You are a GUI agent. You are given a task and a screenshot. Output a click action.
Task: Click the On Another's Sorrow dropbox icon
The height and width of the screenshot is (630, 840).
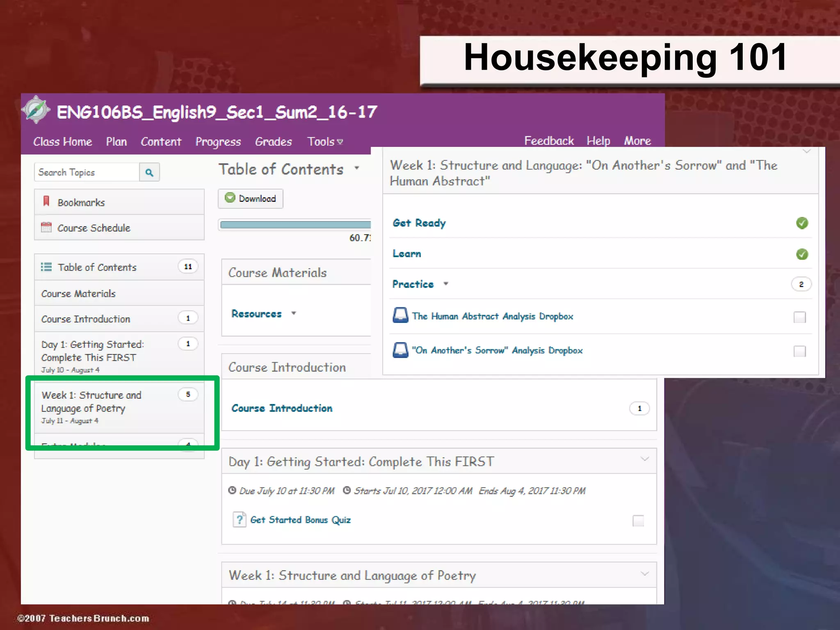coord(400,350)
